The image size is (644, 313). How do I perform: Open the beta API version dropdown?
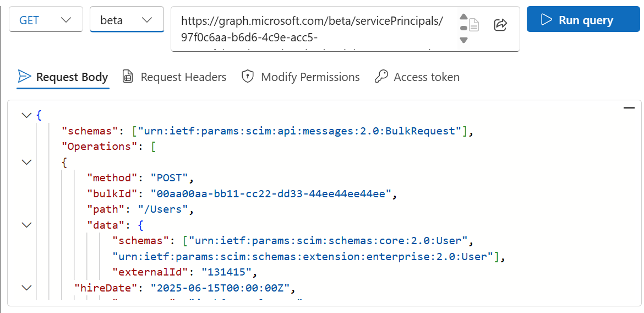pos(127,20)
